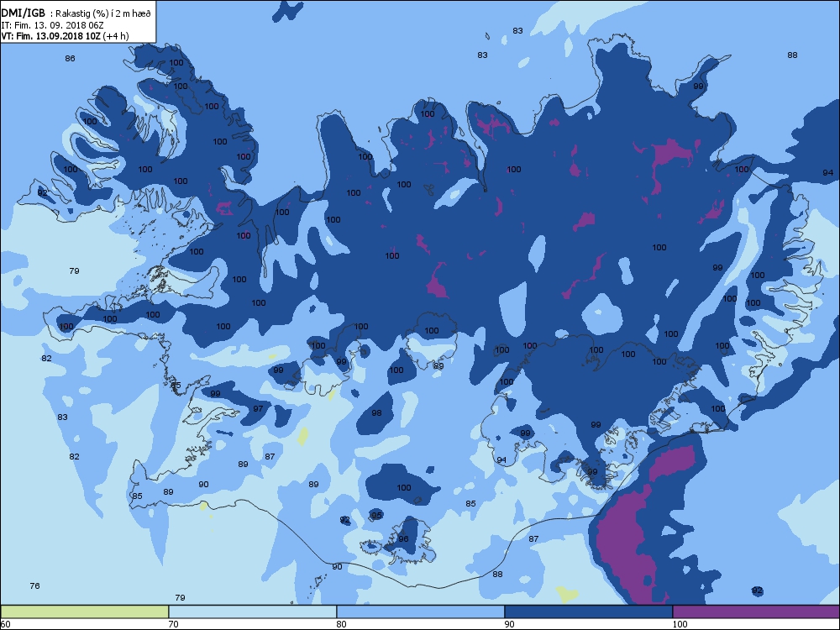Viewport: 840px width, 630px height.
Task: Click the humidity value "98" on the map
Action: coord(376,413)
